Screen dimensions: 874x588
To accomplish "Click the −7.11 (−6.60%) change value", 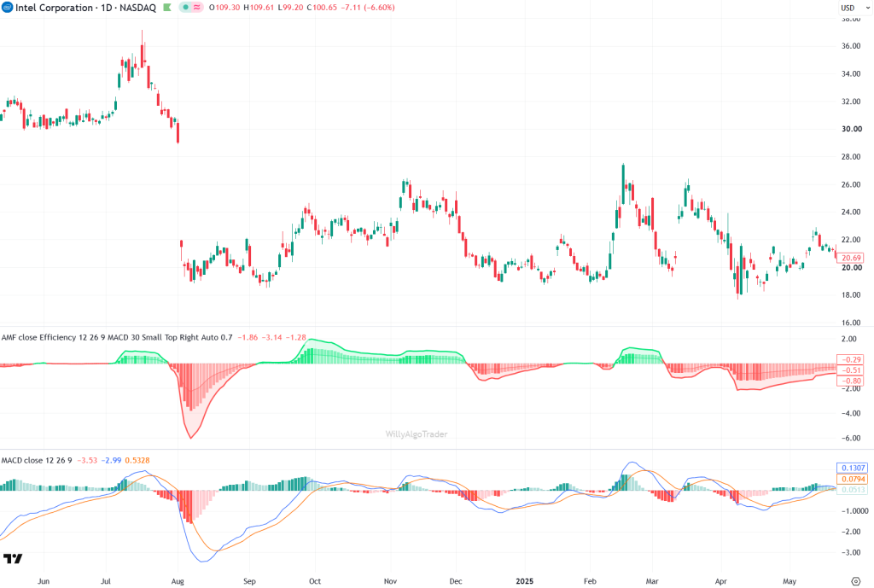I will tap(368, 8).
